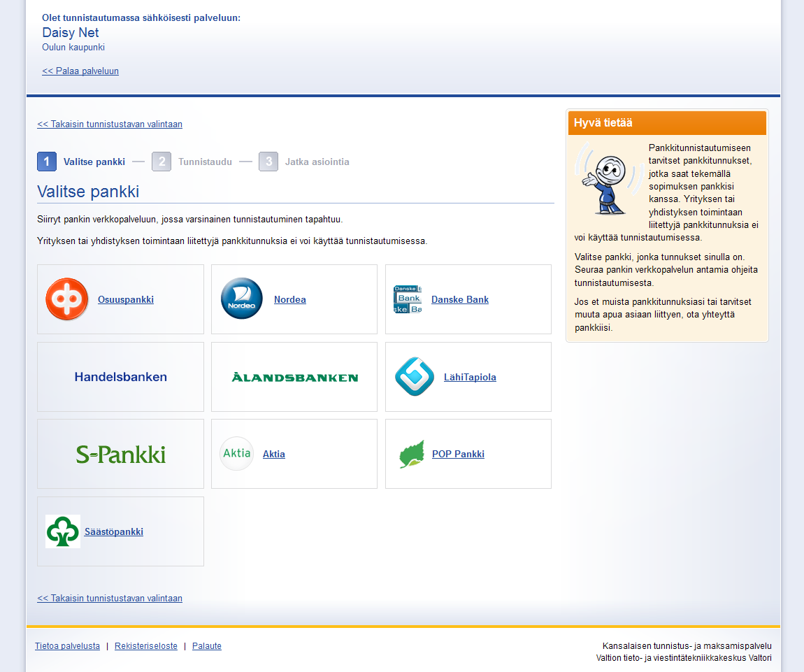Click the Nordea round blue logo
Screen dimensions: 804x672
(x=241, y=299)
